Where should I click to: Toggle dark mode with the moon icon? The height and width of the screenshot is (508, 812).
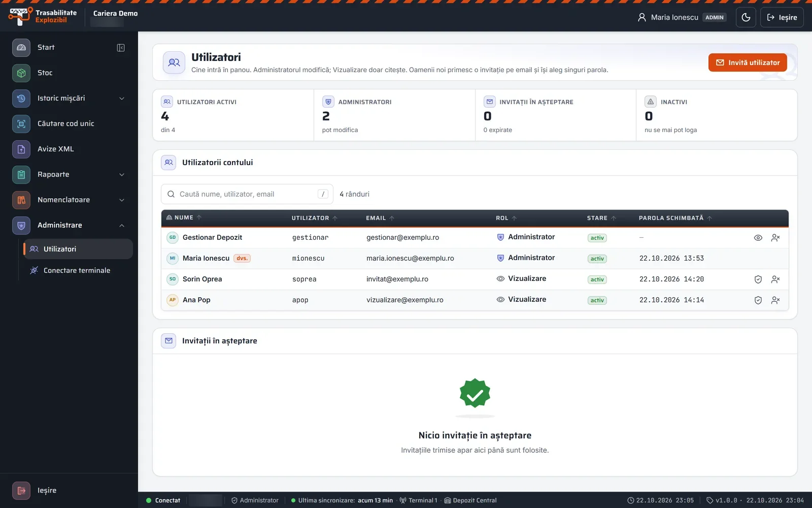[x=746, y=17]
